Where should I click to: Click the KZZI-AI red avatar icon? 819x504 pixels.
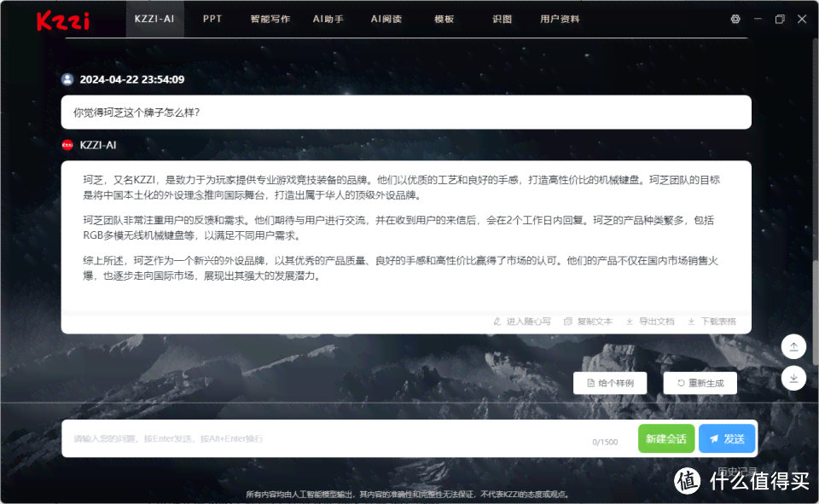(67, 145)
